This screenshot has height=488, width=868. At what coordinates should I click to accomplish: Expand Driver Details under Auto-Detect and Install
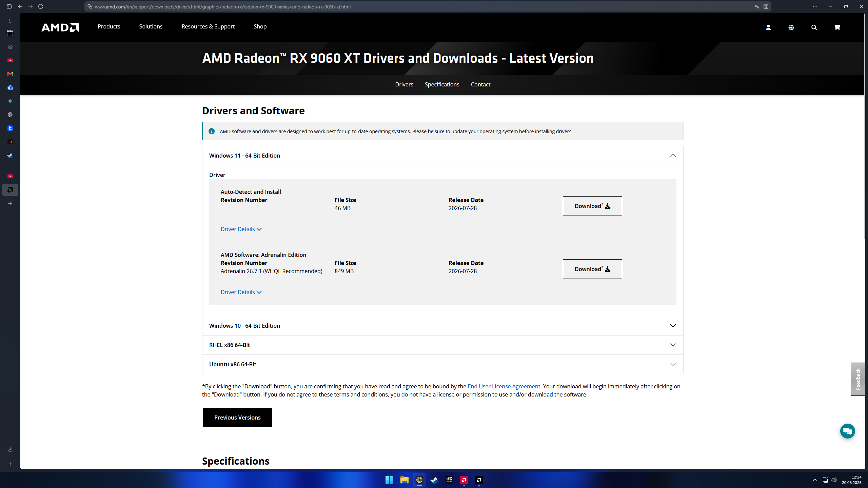point(241,229)
